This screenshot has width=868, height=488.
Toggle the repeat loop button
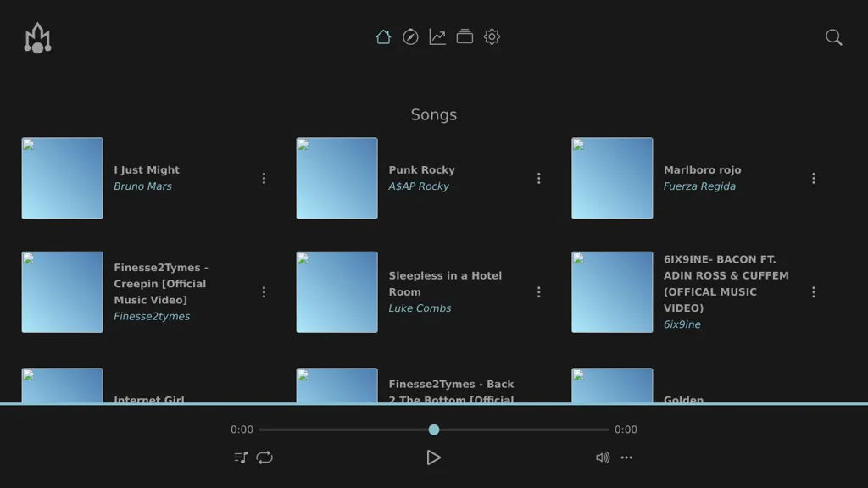(264, 457)
